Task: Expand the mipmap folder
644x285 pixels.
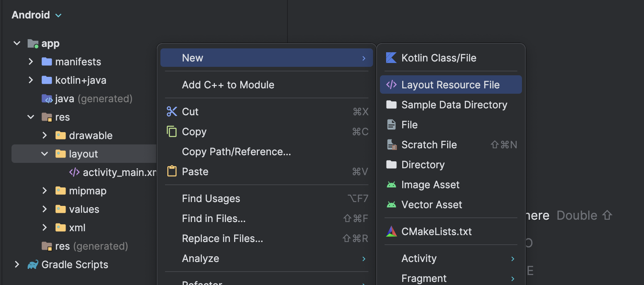Action: coord(45,191)
